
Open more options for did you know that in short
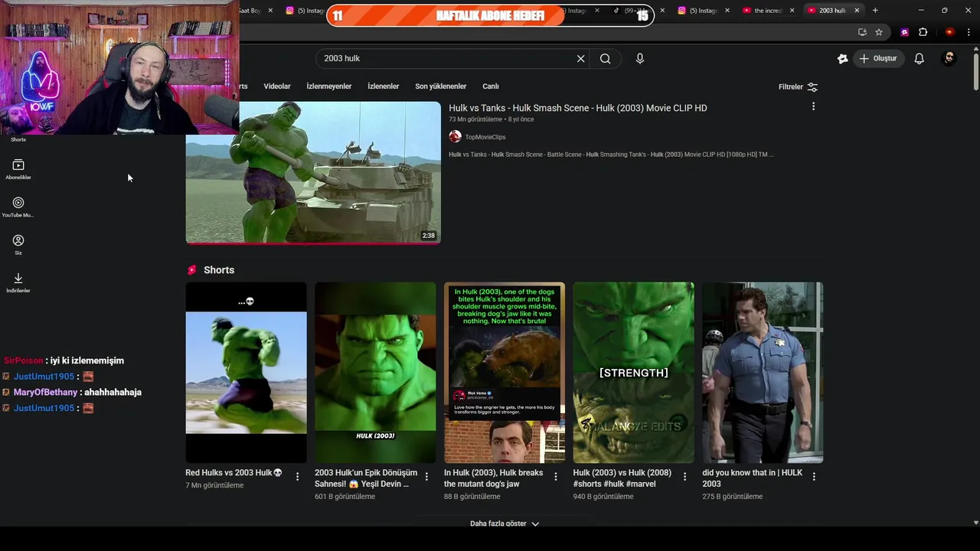click(814, 477)
